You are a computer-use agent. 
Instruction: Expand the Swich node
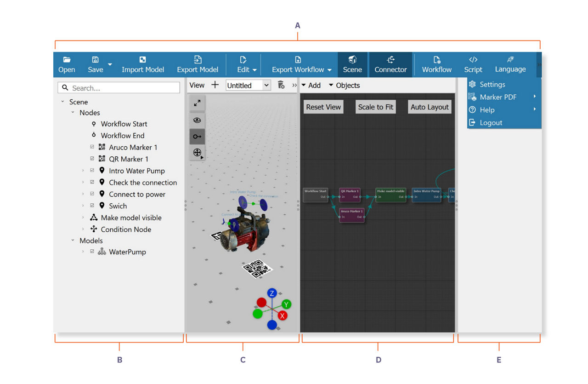pos(83,206)
